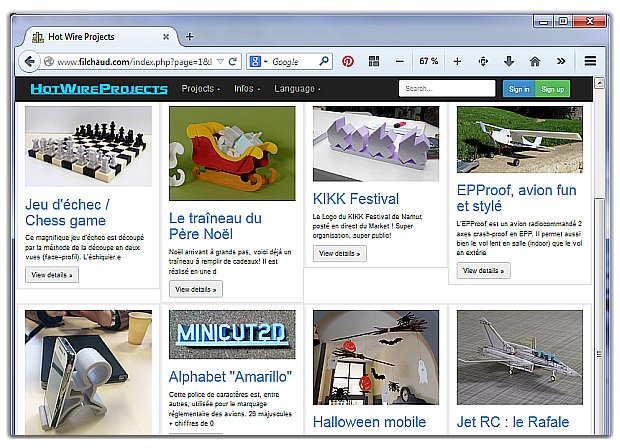Open a new tab with the plus button
Image resolution: width=620 pixels, height=448 pixels.
pos(190,37)
